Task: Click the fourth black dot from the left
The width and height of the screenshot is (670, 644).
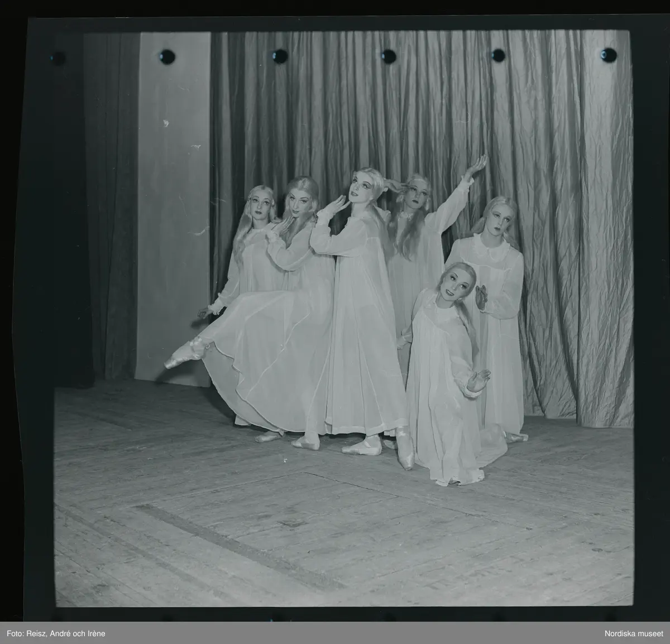Action: (x=388, y=56)
